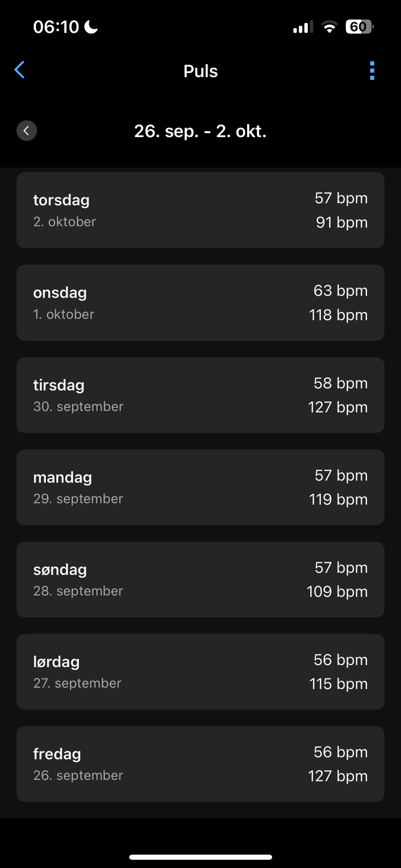Open søndag 28. september entry
Image resolution: width=401 pixels, height=868 pixels.
tap(200, 579)
